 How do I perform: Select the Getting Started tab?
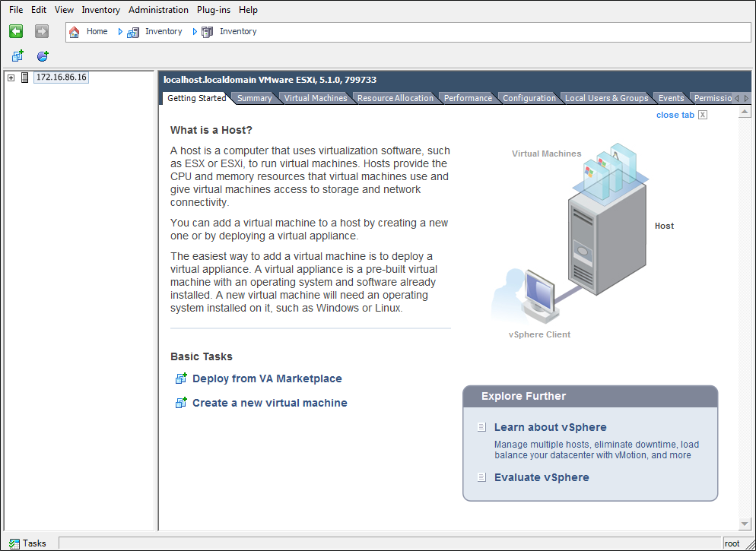(x=197, y=98)
